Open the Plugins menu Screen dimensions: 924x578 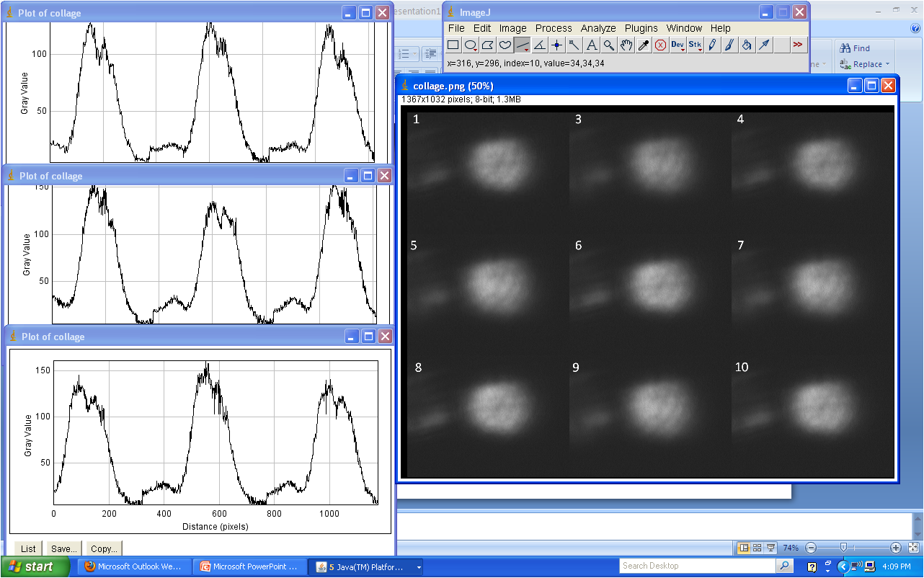(x=641, y=28)
